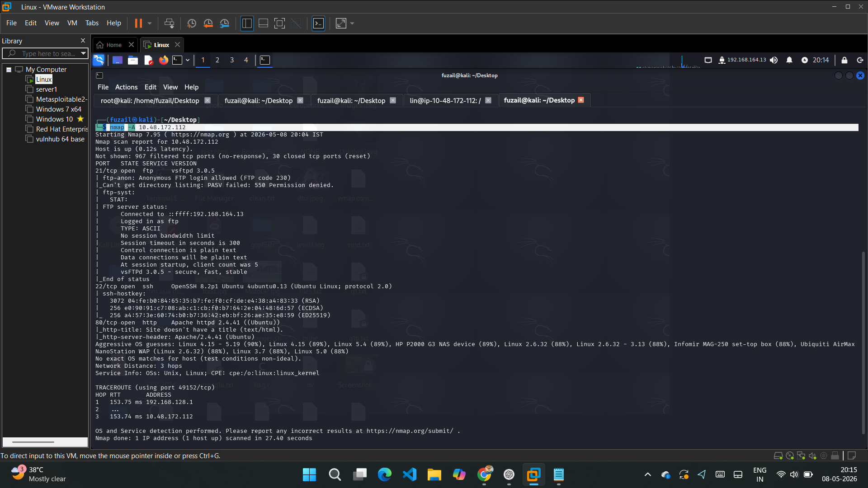Screen dimensions: 868x488
Task: Close the Home tab
Action: [132, 45]
